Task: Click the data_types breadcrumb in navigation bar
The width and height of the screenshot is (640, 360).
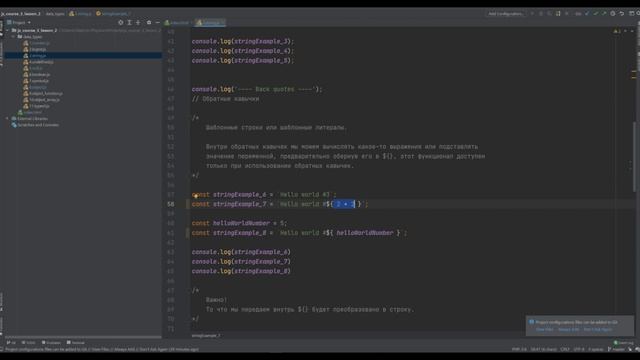Action: click(x=55, y=13)
